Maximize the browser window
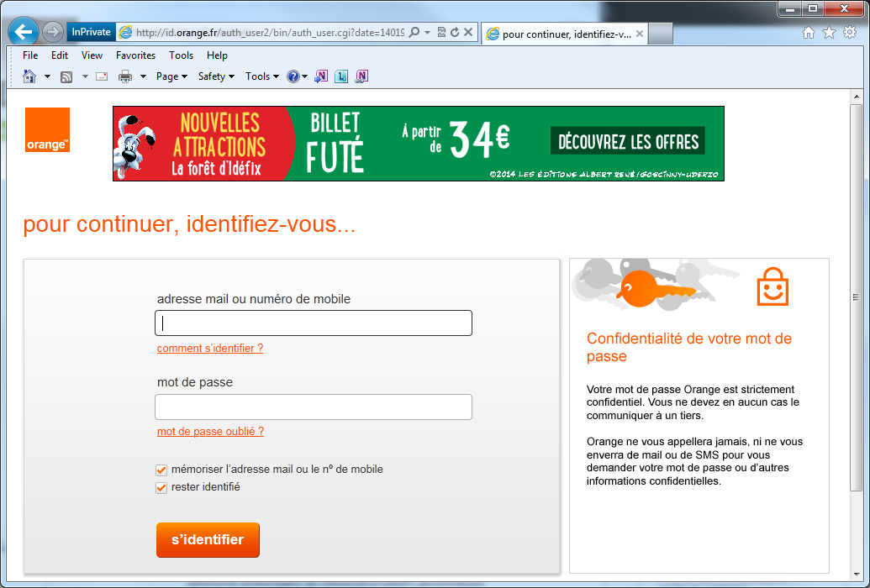870x588 pixels. click(x=813, y=8)
